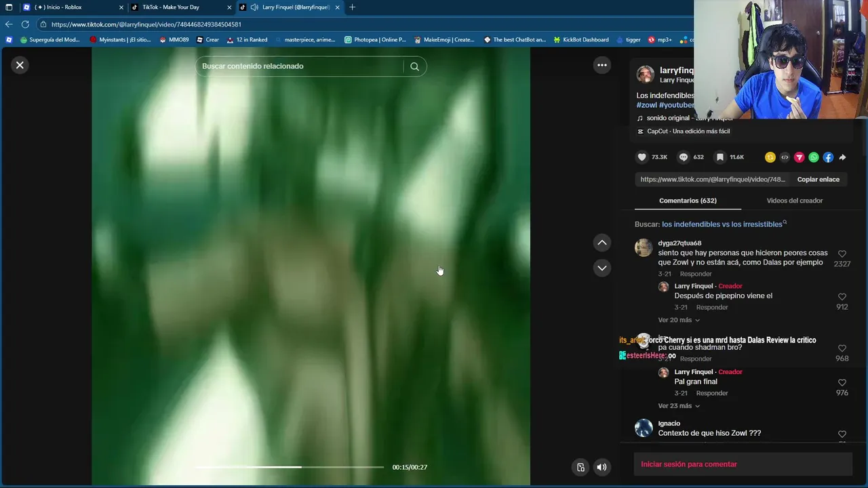
Task: Click the icon left of the volume button
Action: [x=580, y=467]
